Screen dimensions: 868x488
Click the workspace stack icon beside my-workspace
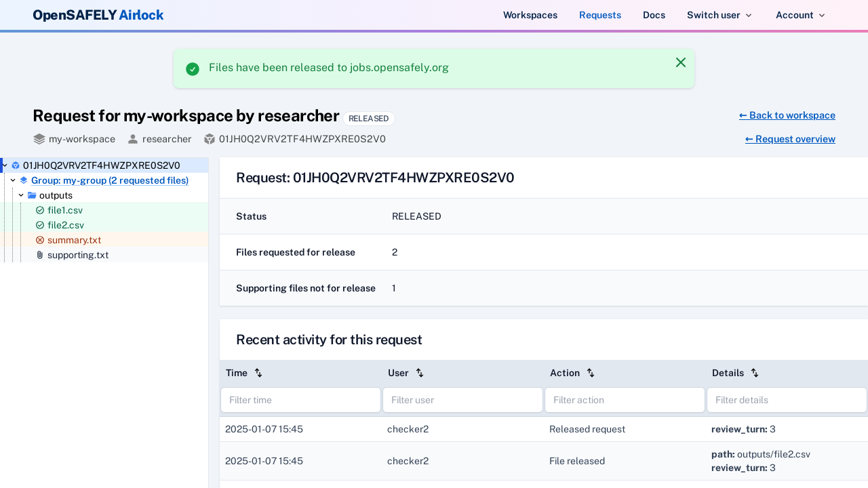39,139
